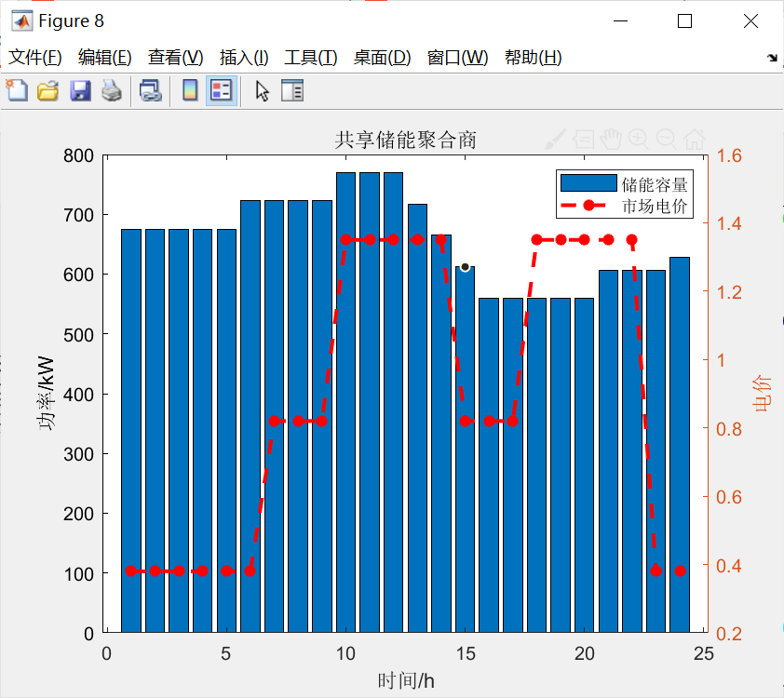Minimize the Figure 8 window

tap(620, 21)
